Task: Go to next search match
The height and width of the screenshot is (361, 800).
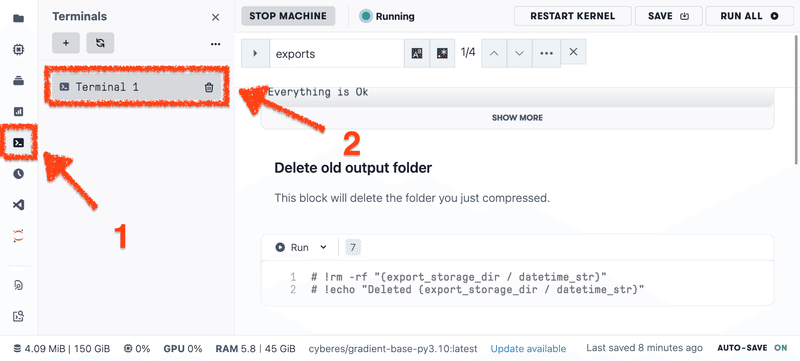Action: point(519,53)
